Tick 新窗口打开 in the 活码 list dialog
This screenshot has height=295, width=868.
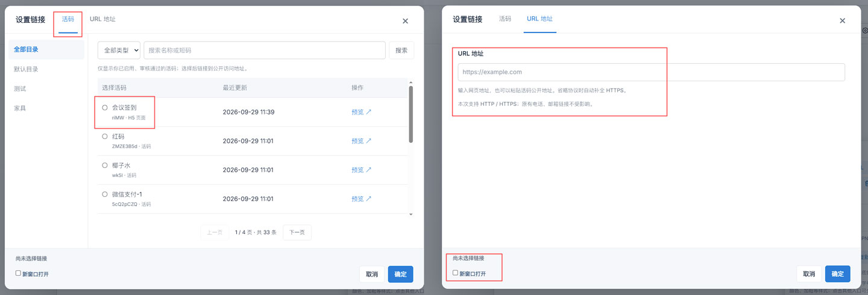point(18,273)
